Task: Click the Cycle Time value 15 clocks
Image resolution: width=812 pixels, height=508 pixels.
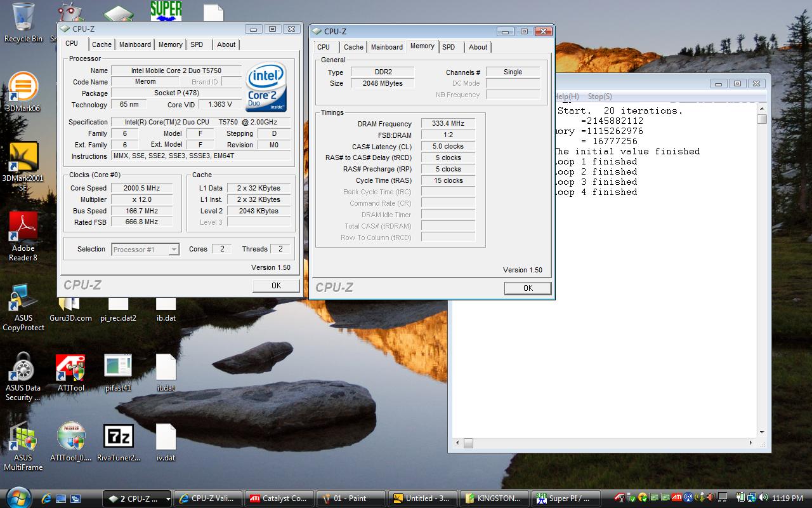Action: (448, 181)
